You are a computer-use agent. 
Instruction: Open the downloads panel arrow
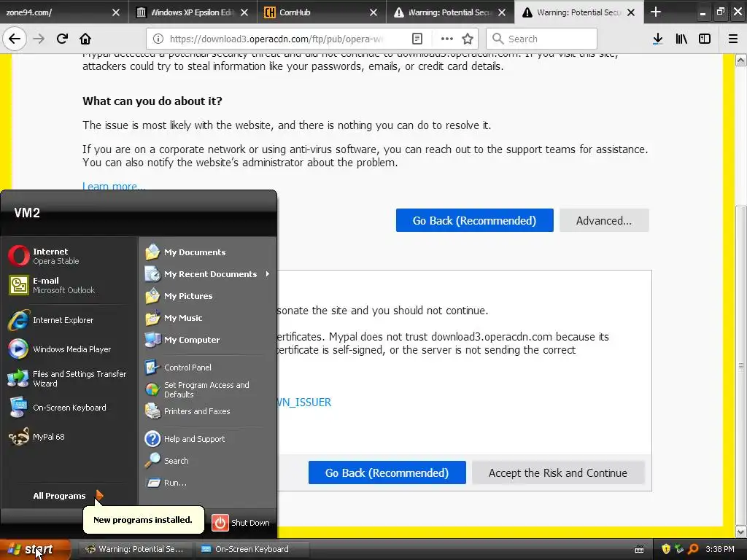(x=657, y=39)
